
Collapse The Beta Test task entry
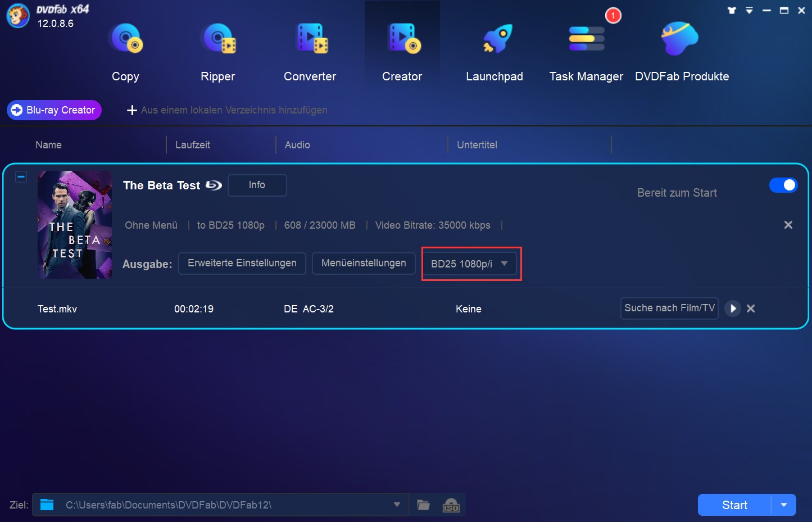(21, 177)
